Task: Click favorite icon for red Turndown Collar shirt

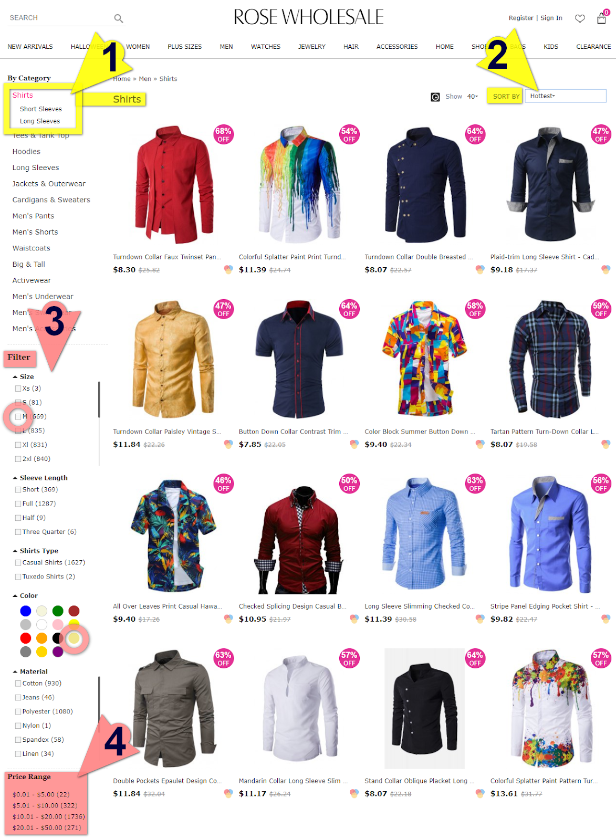Action: (x=228, y=270)
